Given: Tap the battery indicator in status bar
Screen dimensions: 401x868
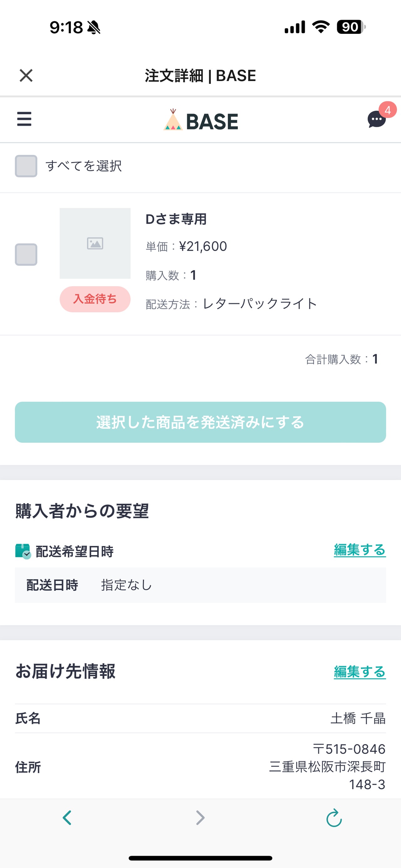Looking at the screenshot, I should point(351,27).
